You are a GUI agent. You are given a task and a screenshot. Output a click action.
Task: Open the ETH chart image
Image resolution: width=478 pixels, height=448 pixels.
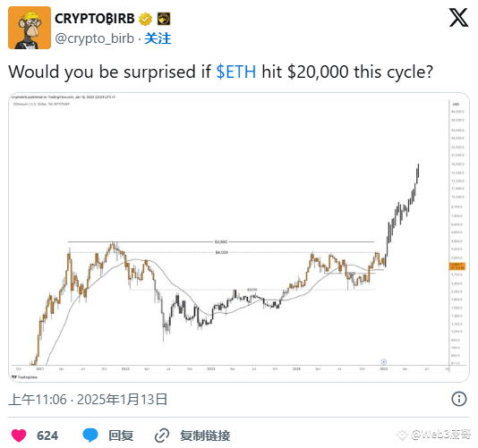point(239,237)
